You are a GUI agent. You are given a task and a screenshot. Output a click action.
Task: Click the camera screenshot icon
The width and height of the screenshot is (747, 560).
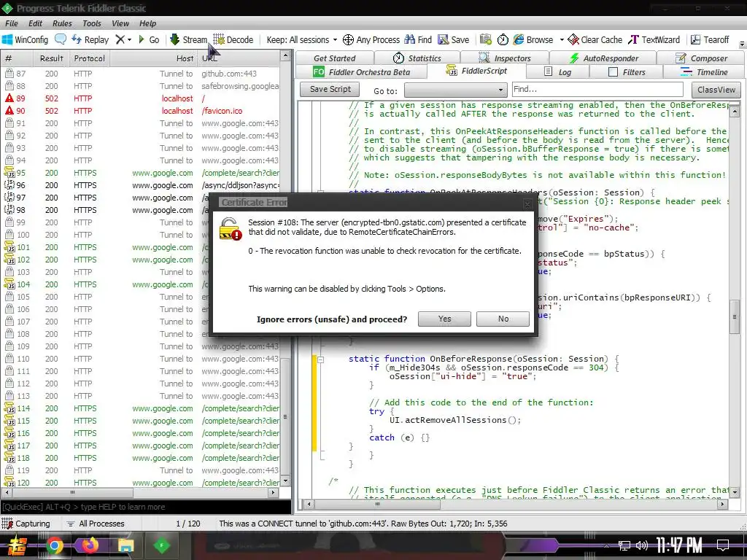[x=485, y=39]
